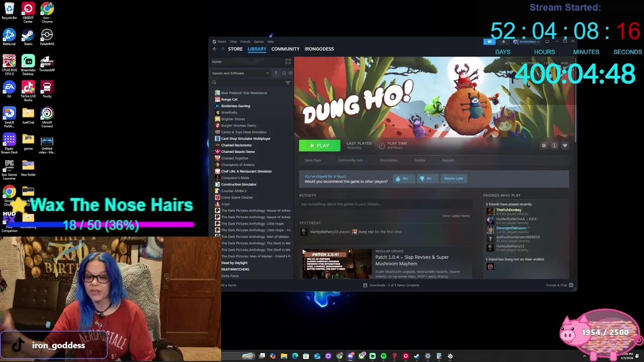
Task: Select the LIBRARY tab
Action: click(x=257, y=49)
